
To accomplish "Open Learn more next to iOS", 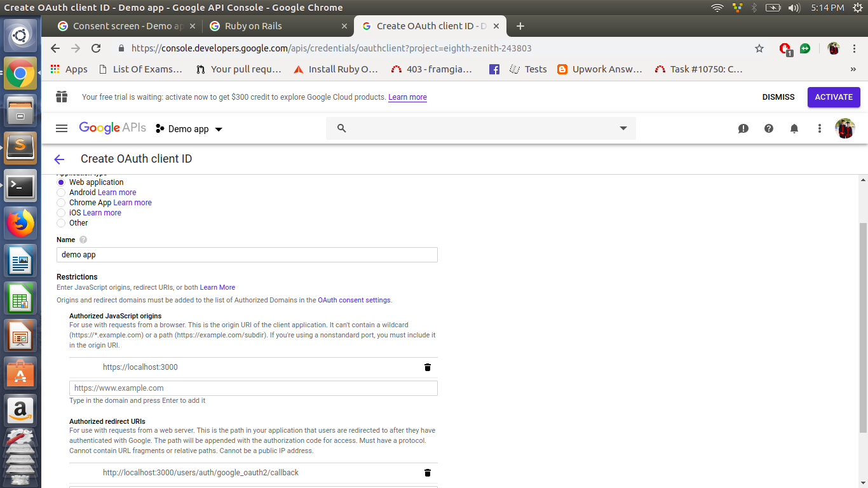I will pyautogui.click(x=102, y=213).
